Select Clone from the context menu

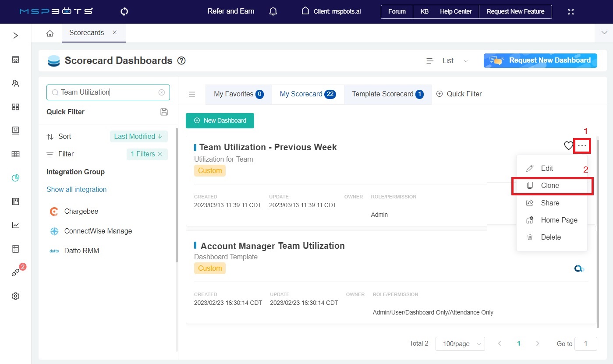550,185
